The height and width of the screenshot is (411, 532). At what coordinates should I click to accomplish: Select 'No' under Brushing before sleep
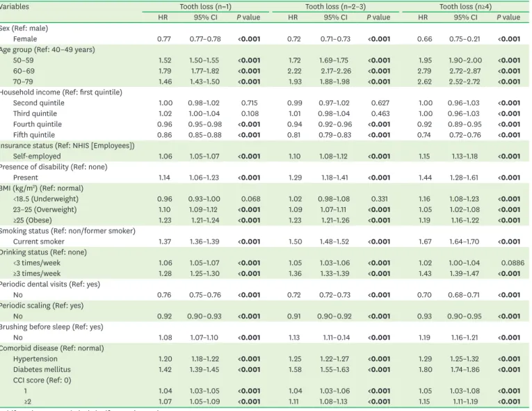click(x=18, y=338)
